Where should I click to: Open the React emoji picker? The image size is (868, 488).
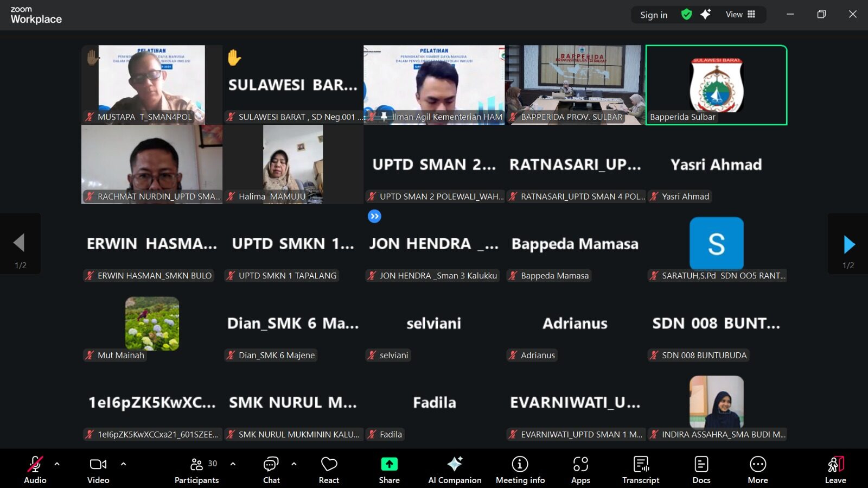coord(329,470)
